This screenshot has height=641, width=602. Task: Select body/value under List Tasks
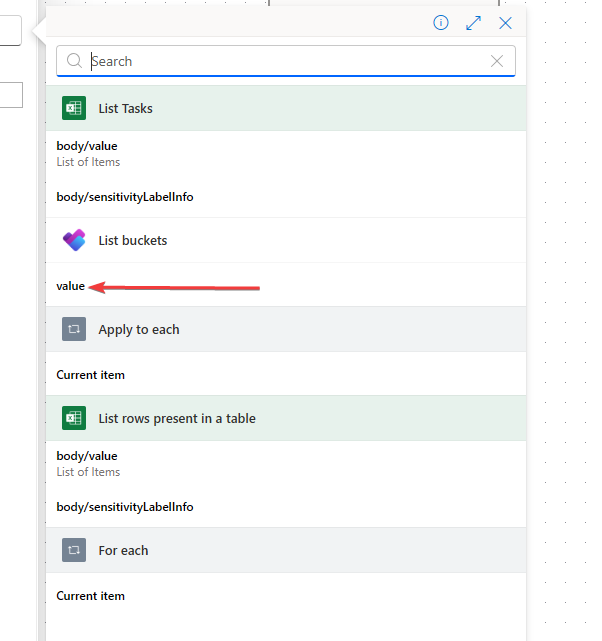tap(87, 146)
